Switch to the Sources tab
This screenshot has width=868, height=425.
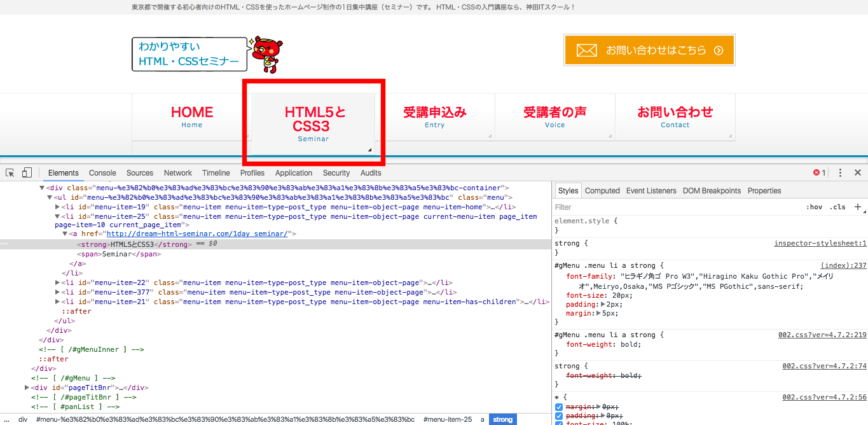click(x=140, y=173)
